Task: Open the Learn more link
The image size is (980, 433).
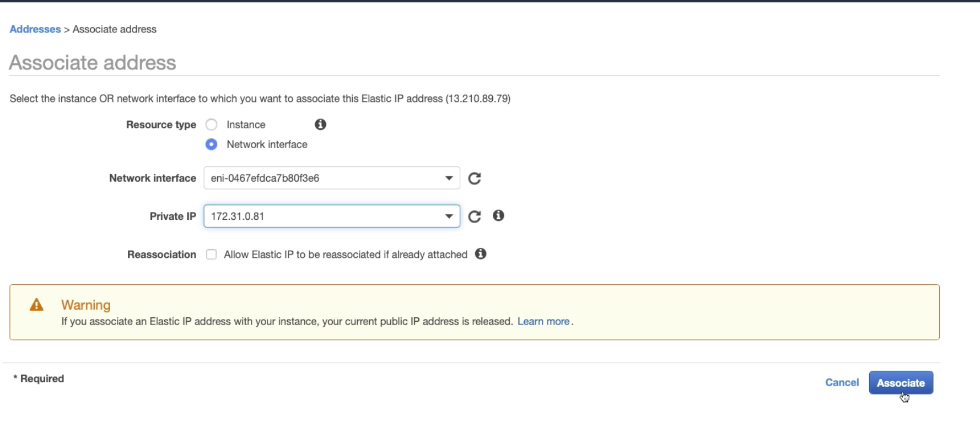Action: pos(543,322)
